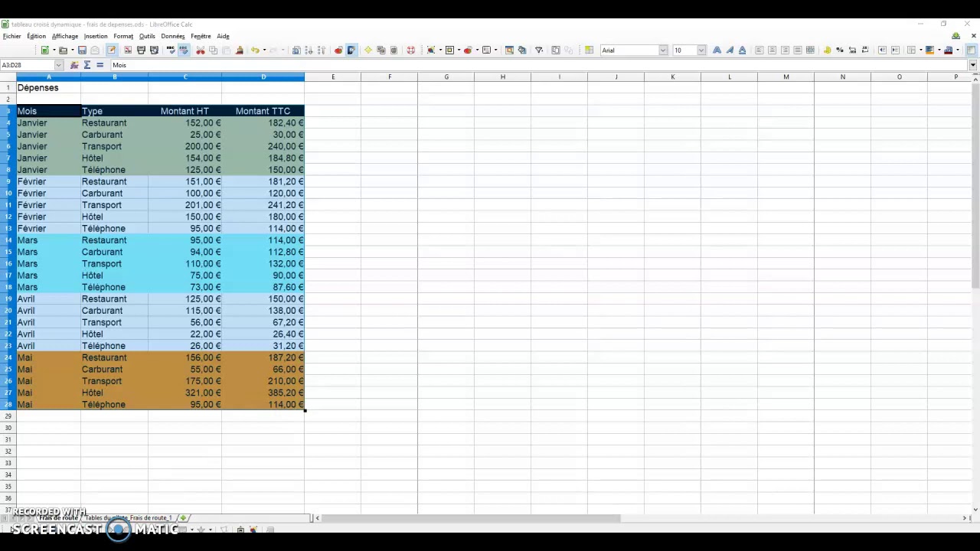Select column header G
The width and height of the screenshot is (980, 551).
pos(446,77)
